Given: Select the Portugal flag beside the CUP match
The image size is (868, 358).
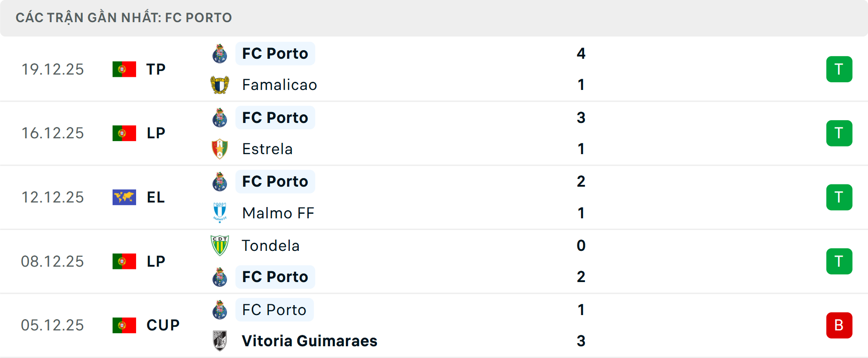Looking at the screenshot, I should click(124, 325).
